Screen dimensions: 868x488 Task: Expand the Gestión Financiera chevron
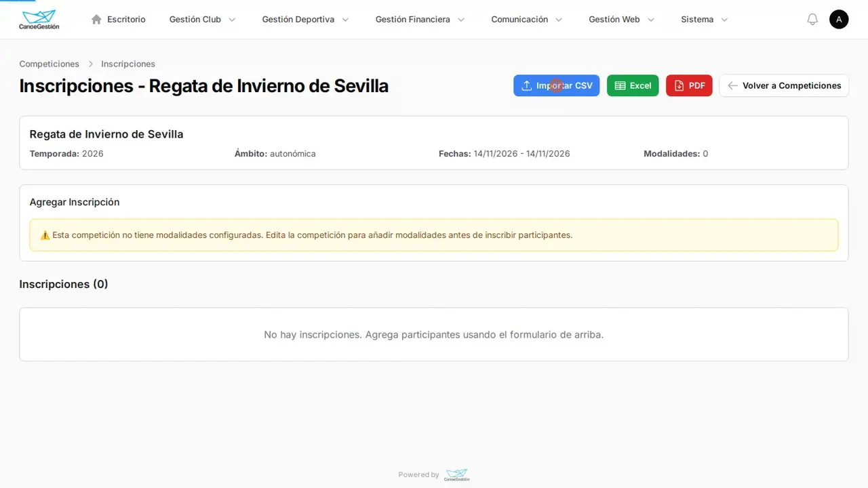tap(461, 20)
